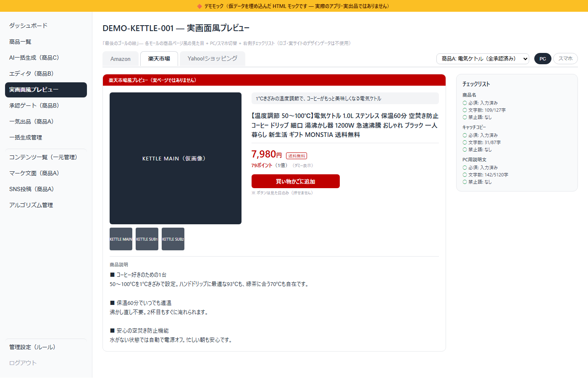Click the note ボタンは見た目のみ

tap(282, 193)
